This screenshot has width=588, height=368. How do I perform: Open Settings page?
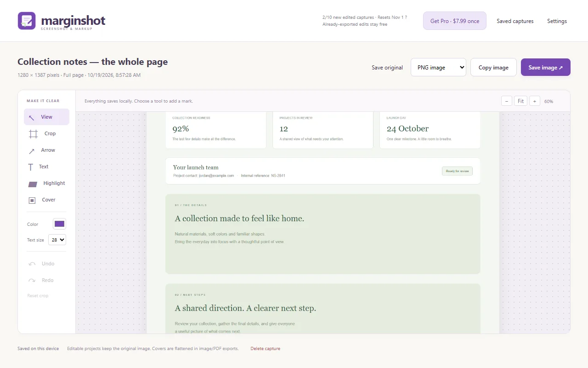coord(557,21)
